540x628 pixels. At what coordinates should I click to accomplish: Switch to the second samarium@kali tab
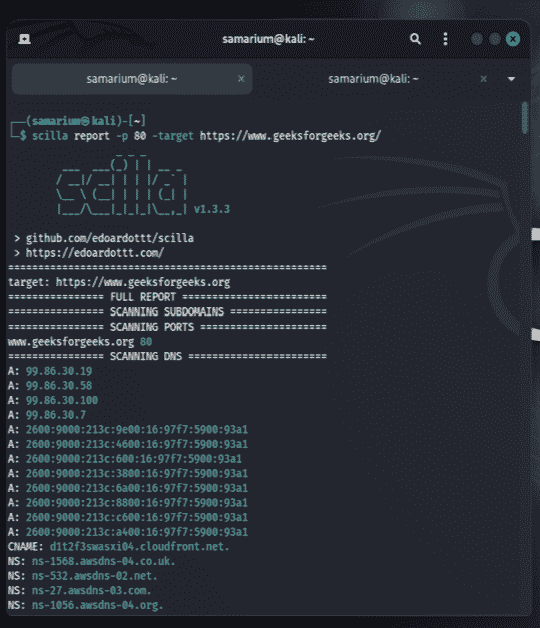373,79
